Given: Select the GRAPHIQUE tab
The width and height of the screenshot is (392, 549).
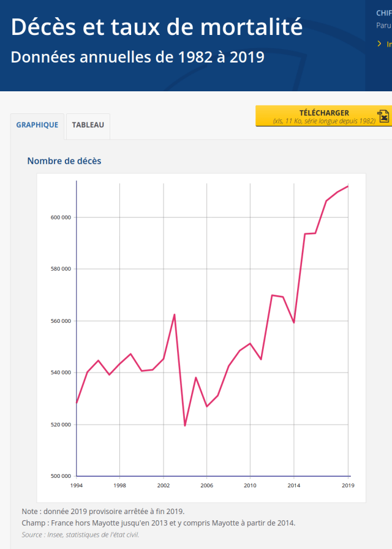Looking at the screenshot, I should click(x=37, y=125).
